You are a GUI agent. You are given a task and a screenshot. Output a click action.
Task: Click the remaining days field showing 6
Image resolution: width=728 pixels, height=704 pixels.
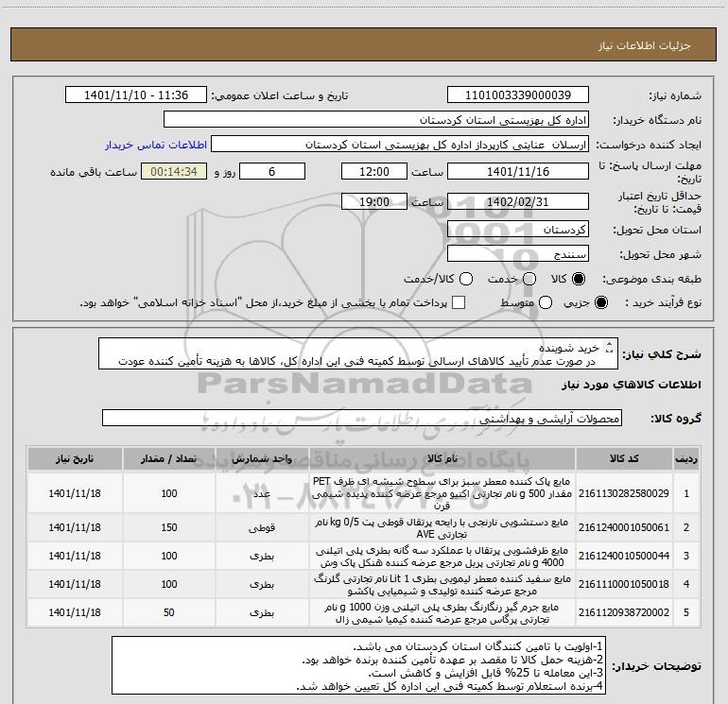272,171
